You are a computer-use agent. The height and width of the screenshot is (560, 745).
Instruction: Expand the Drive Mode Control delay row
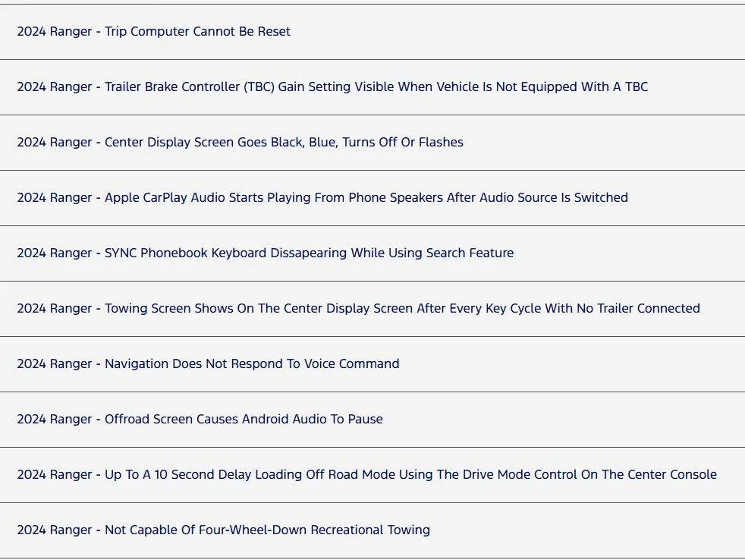[372, 475]
